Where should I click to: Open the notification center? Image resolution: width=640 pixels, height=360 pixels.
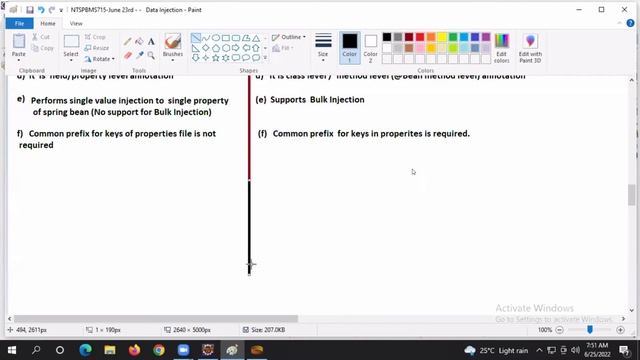click(x=624, y=350)
